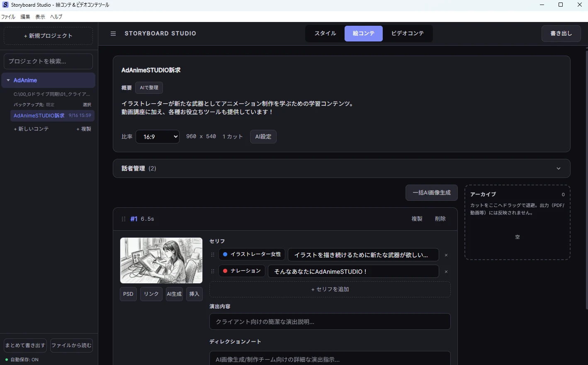Click the red narration color dot
Viewport: 588px width, 365px height.
click(225, 271)
